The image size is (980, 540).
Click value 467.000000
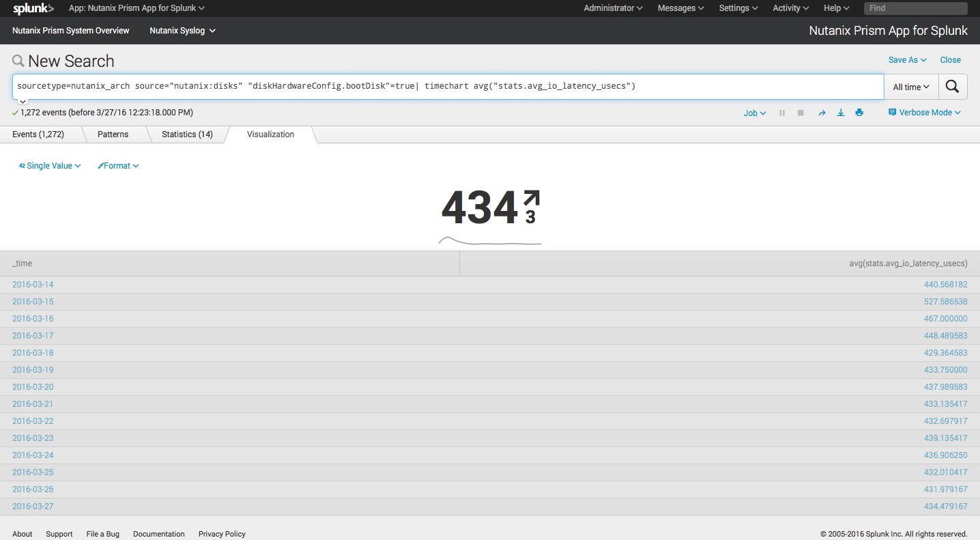click(x=946, y=319)
